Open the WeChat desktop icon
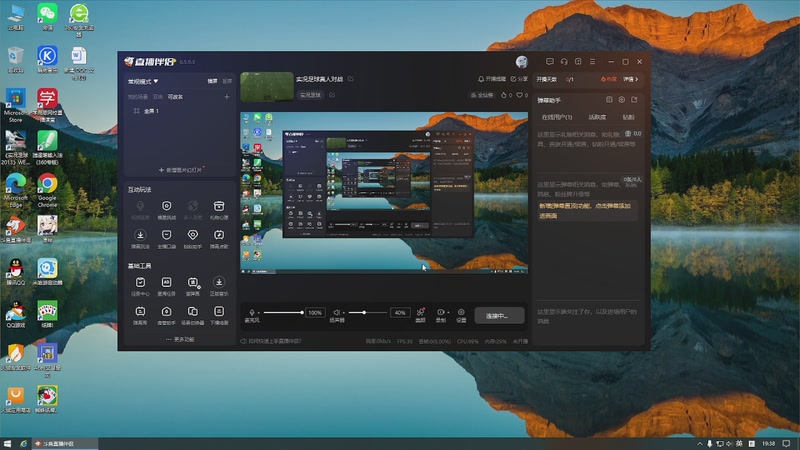This screenshot has width=800, height=450. [x=47, y=16]
